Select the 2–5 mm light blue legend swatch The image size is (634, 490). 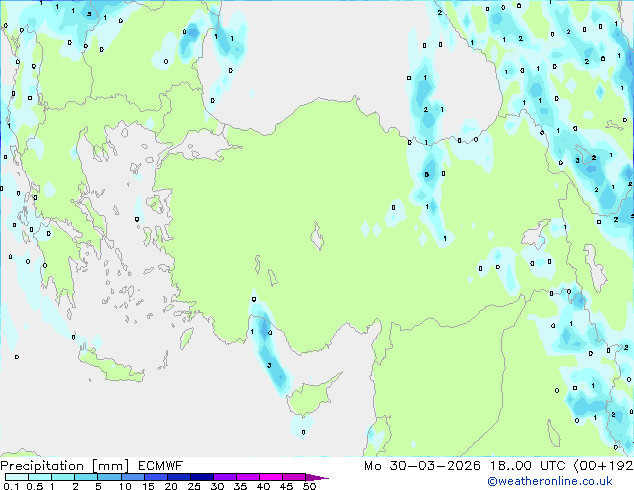(86, 477)
